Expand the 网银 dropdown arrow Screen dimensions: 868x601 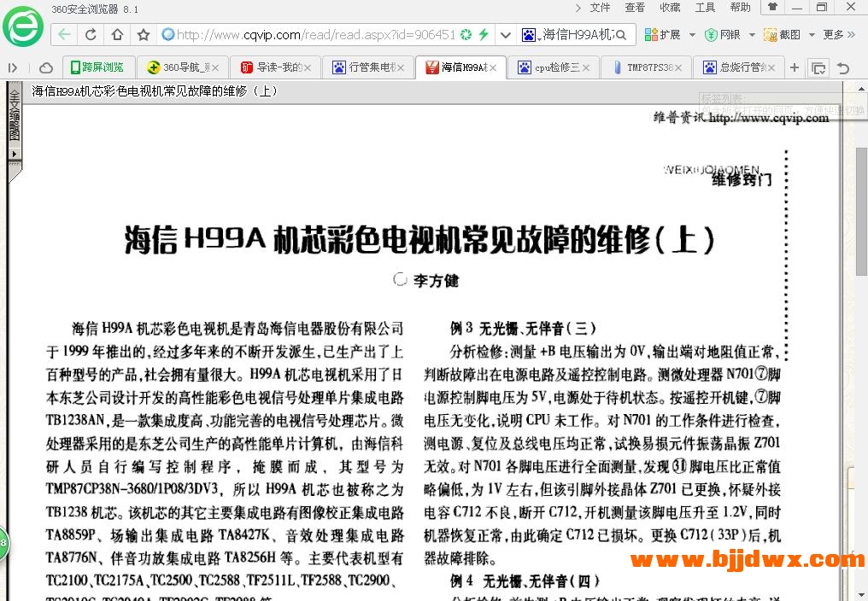point(752,35)
